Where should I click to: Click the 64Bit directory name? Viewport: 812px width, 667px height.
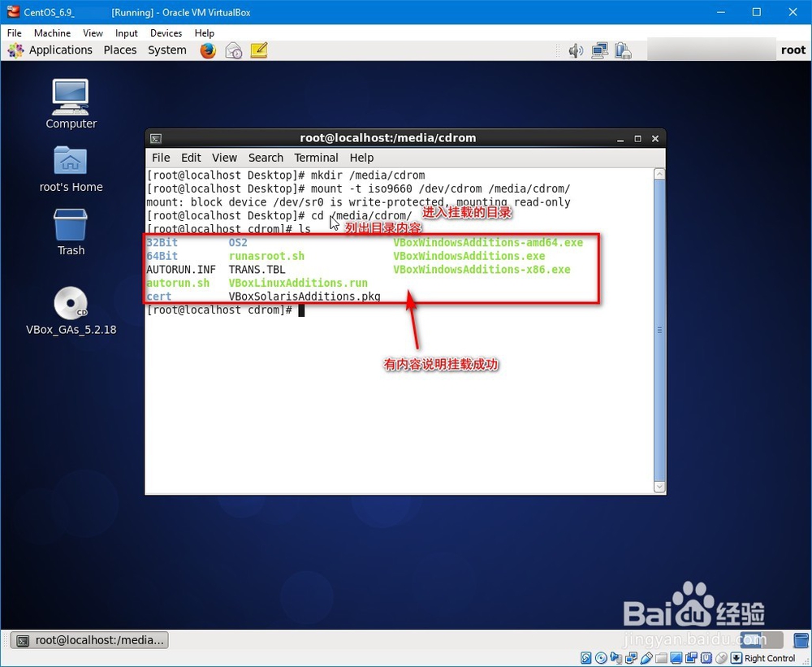pyautogui.click(x=162, y=256)
